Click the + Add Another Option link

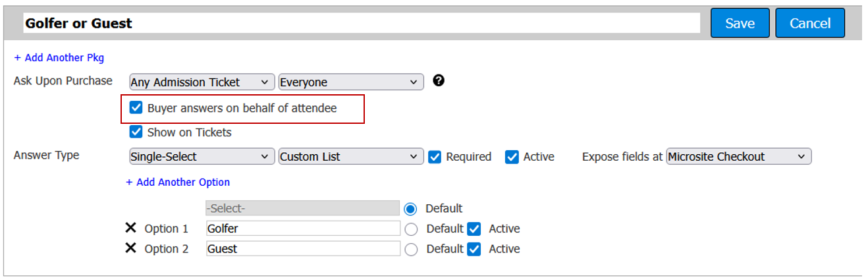coord(178,182)
